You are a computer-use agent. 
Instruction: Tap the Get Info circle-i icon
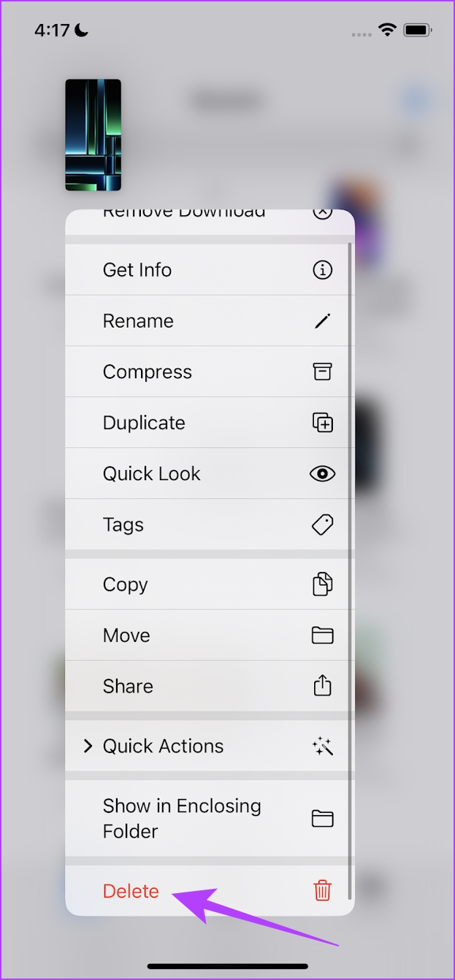pyautogui.click(x=322, y=270)
